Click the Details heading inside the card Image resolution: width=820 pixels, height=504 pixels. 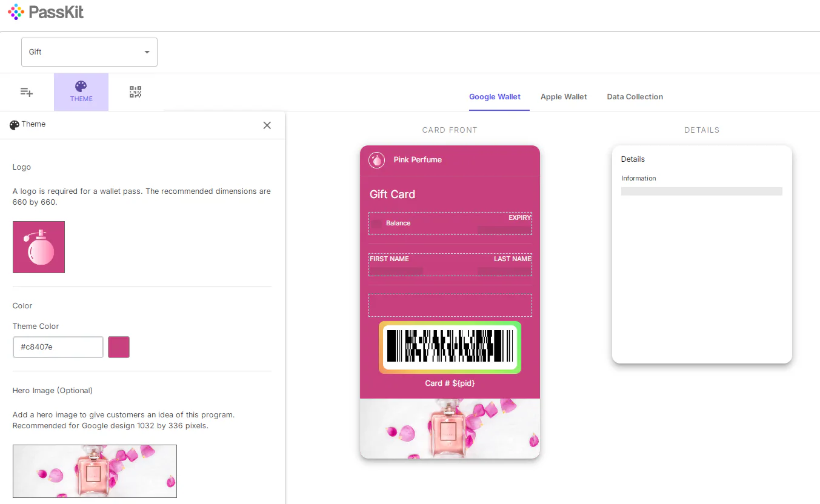pyautogui.click(x=633, y=159)
